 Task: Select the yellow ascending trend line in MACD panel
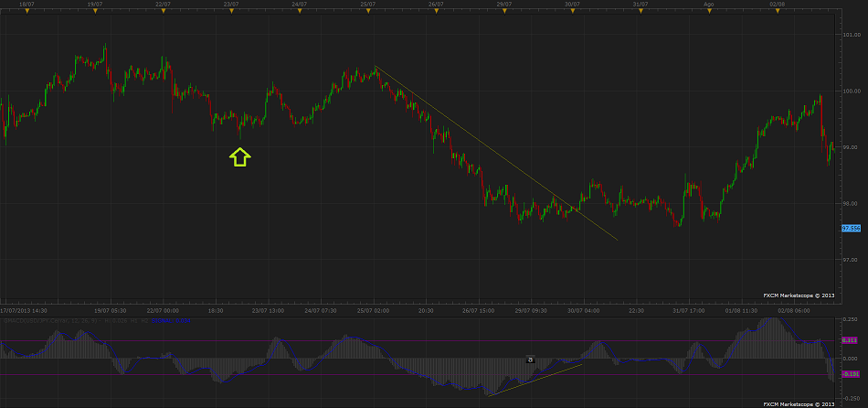point(535,381)
